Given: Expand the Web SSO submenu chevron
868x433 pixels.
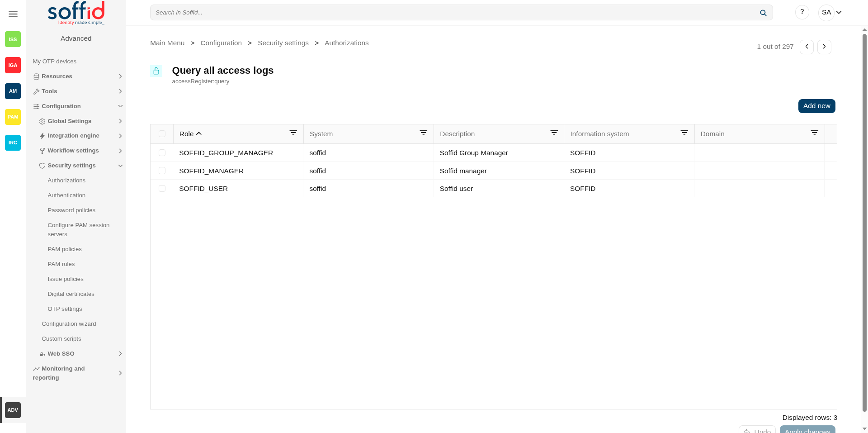Looking at the screenshot, I should 120,354.
